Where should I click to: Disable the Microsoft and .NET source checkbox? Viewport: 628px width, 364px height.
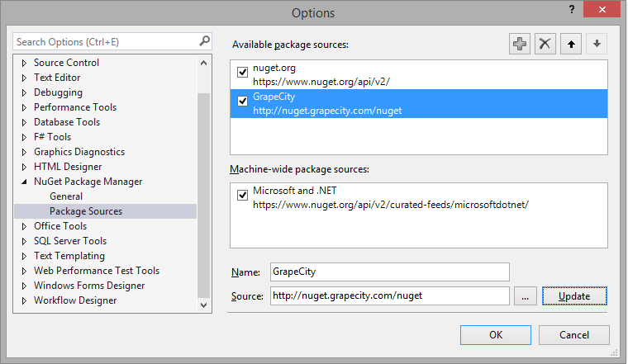243,196
